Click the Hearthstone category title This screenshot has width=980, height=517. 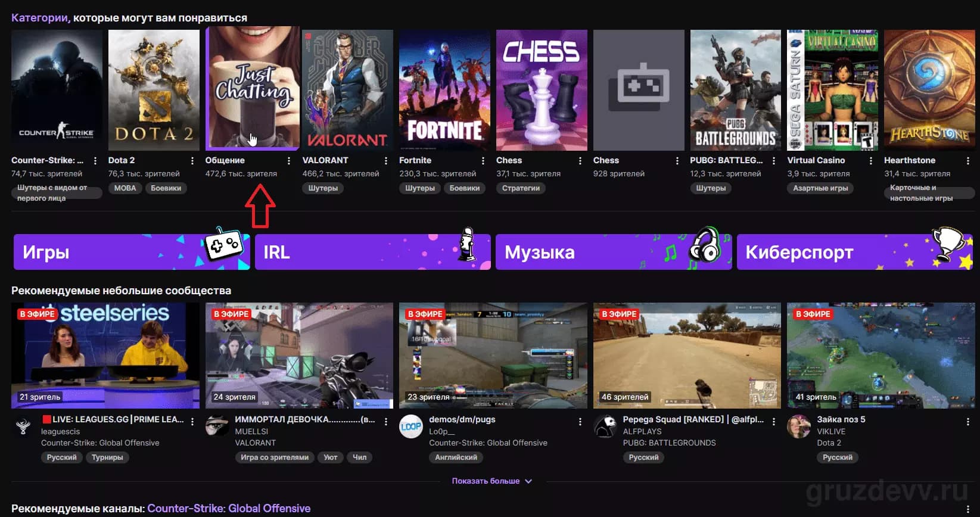point(910,160)
